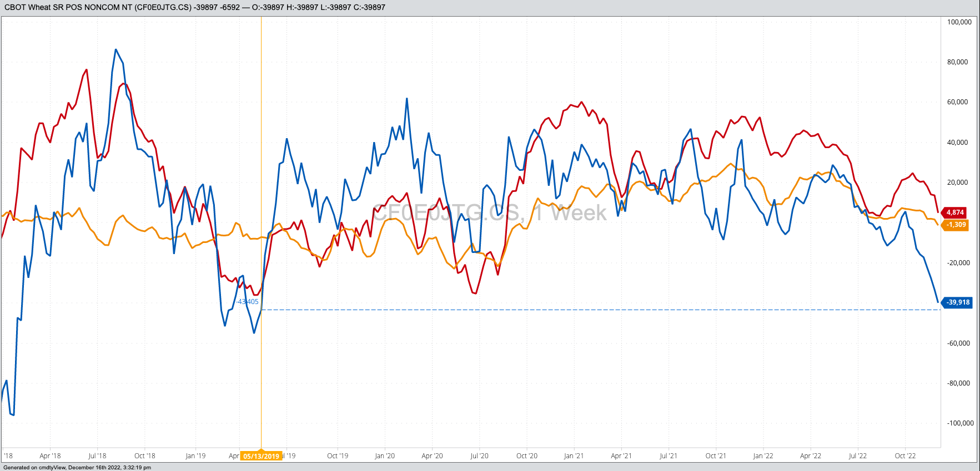This screenshot has height=471, width=980.
Task: Click the negative -20,000 y-axis label
Action: tap(958, 263)
